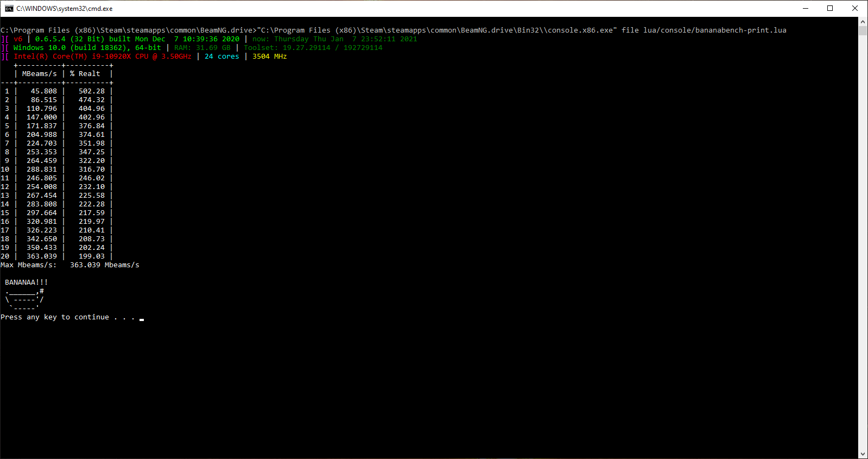Click the value 297.664 in row 15

click(42, 213)
